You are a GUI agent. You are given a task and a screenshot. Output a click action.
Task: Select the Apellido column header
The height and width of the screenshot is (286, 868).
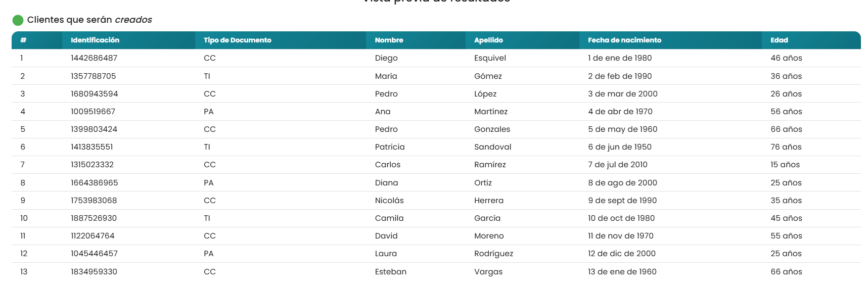coord(488,40)
